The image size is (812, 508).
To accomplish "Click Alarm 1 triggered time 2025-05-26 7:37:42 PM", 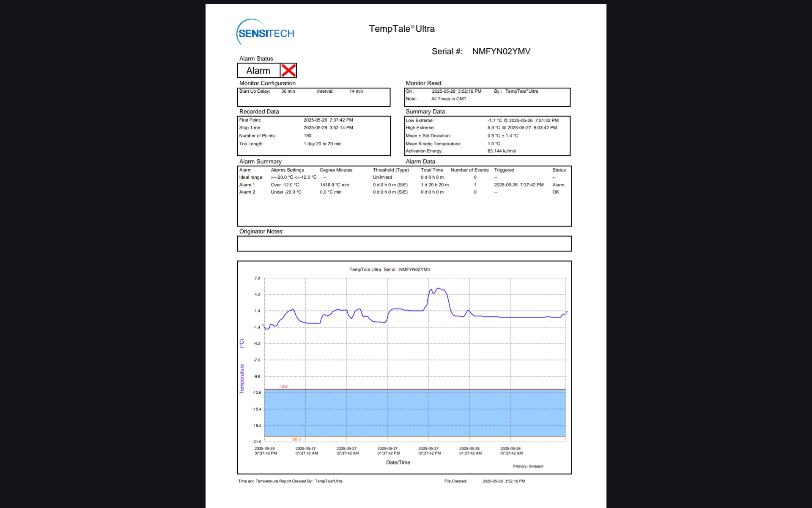I will (519, 185).
